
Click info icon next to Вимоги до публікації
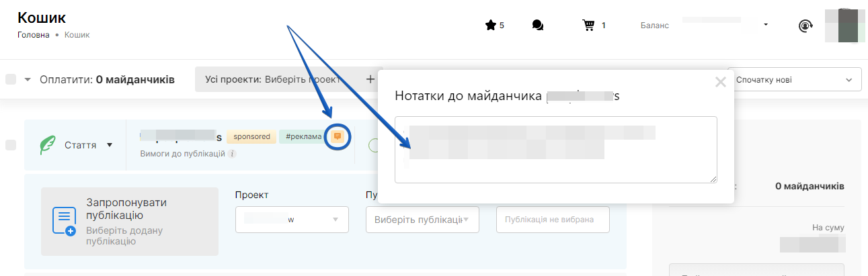232,154
